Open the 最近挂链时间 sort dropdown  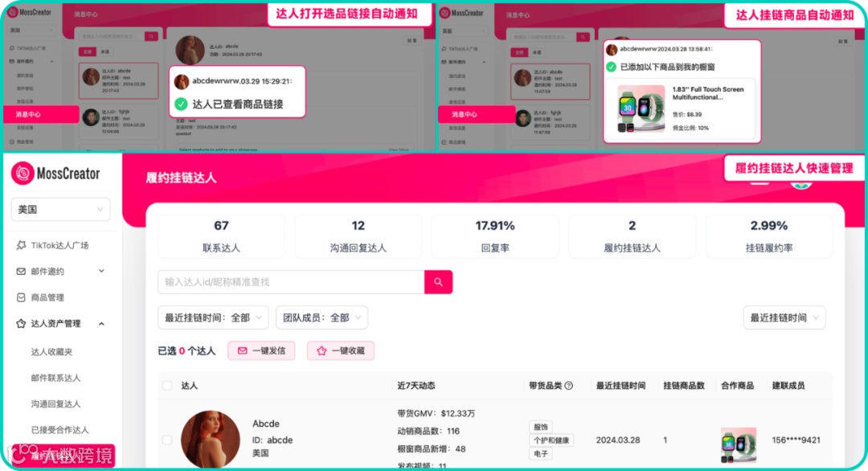[x=784, y=317]
